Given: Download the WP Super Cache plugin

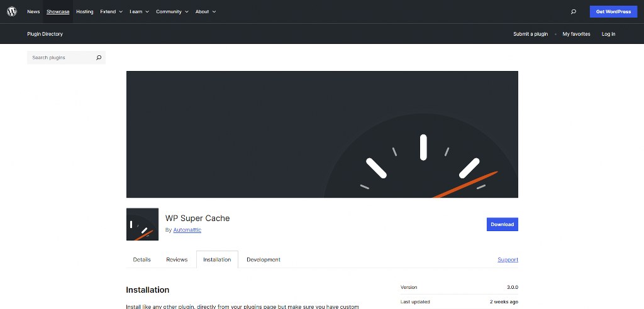Looking at the screenshot, I should coord(502,224).
